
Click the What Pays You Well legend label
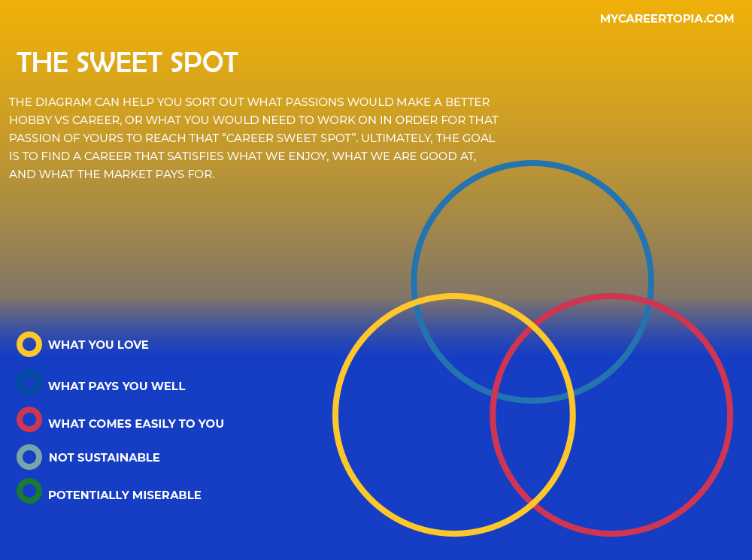click(x=117, y=386)
